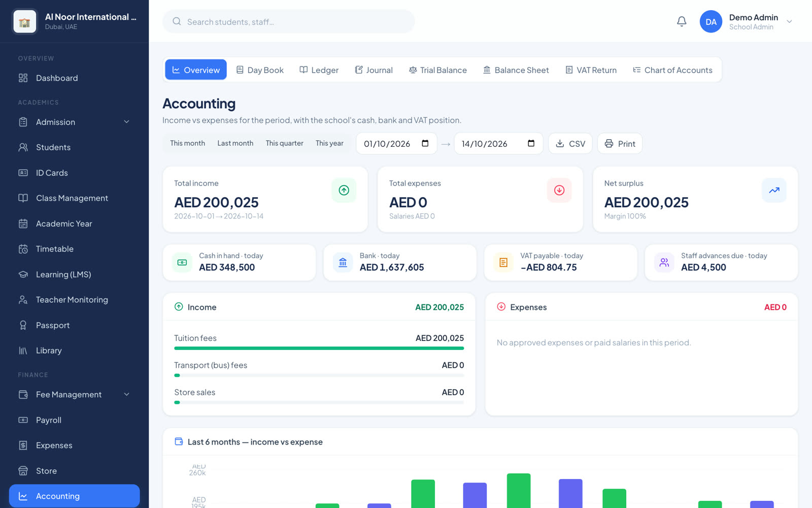The height and width of the screenshot is (508, 812).
Task: Click the Bank building icon
Action: click(x=343, y=262)
